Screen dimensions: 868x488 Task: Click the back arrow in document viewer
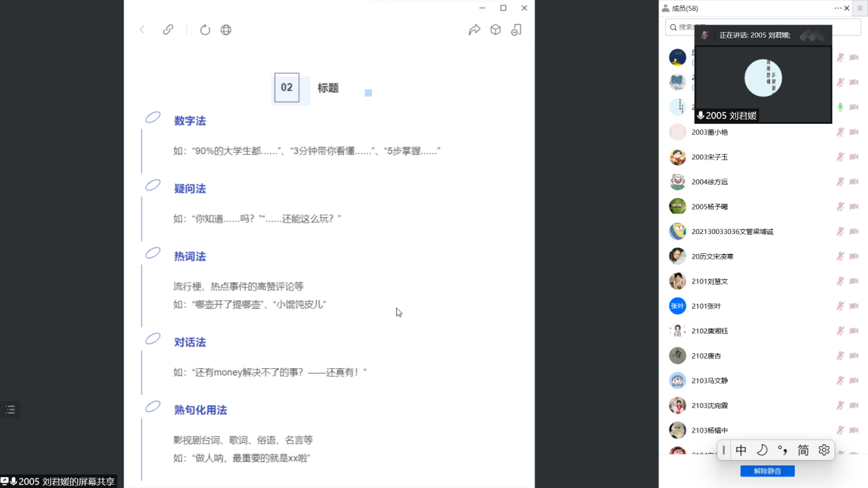[x=142, y=29]
